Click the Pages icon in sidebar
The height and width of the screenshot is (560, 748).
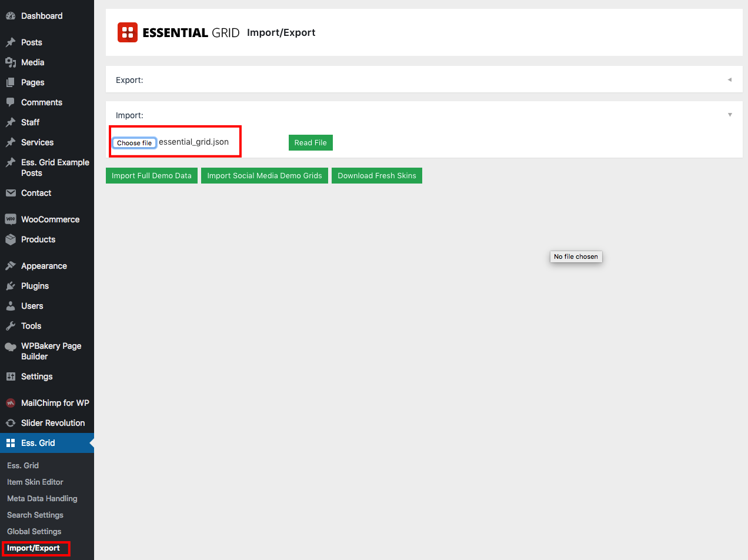(x=11, y=82)
